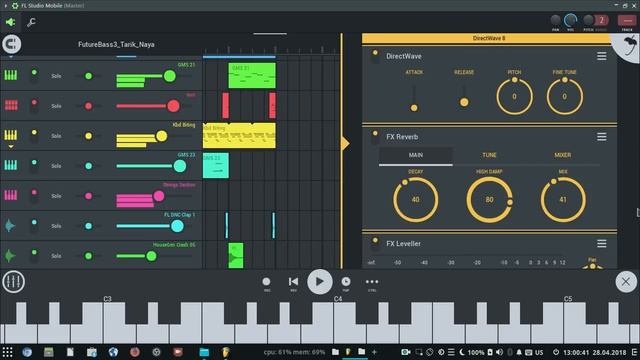The width and height of the screenshot is (640, 360).
Task: Open settings with the wrench icon
Action: click(31, 22)
